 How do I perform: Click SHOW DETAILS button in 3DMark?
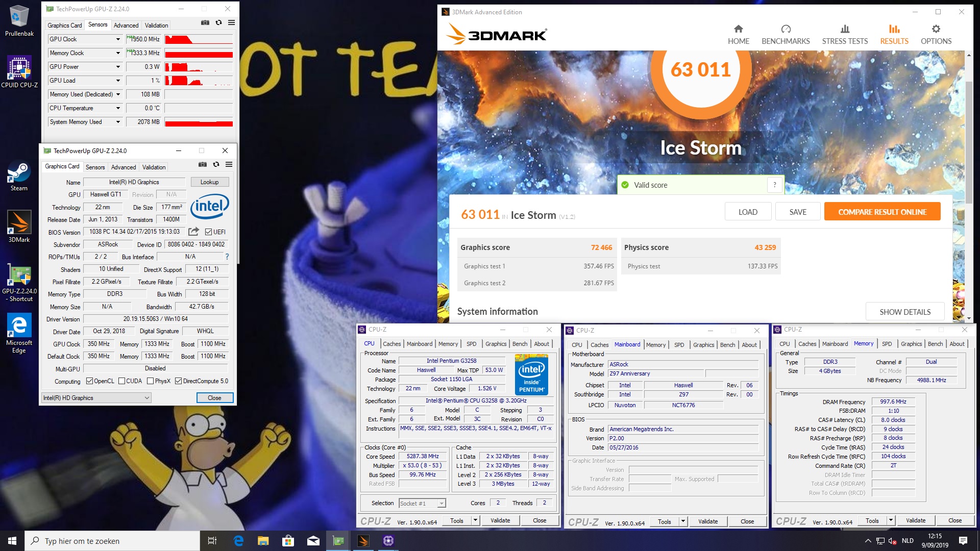point(904,312)
